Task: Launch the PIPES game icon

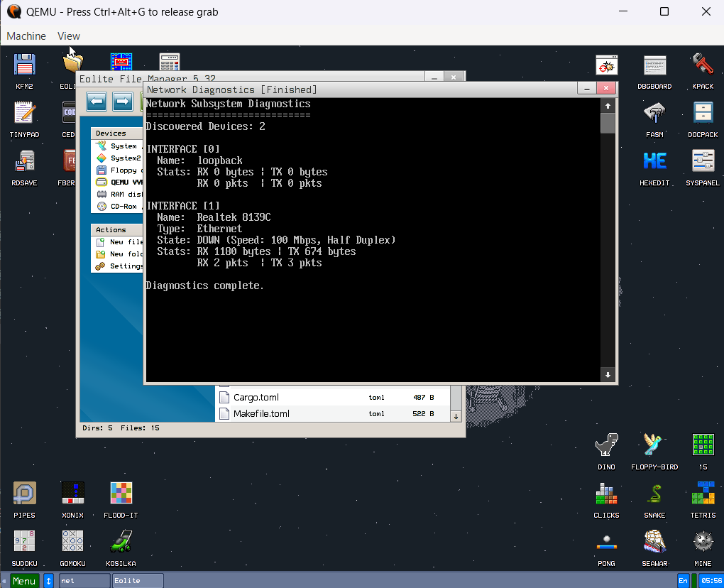Action: click(x=24, y=494)
